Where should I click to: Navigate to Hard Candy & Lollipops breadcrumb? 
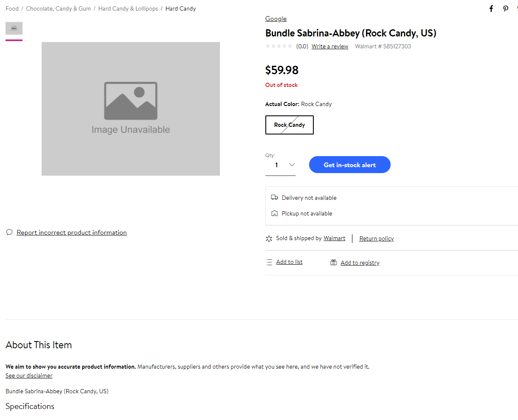coord(128,8)
